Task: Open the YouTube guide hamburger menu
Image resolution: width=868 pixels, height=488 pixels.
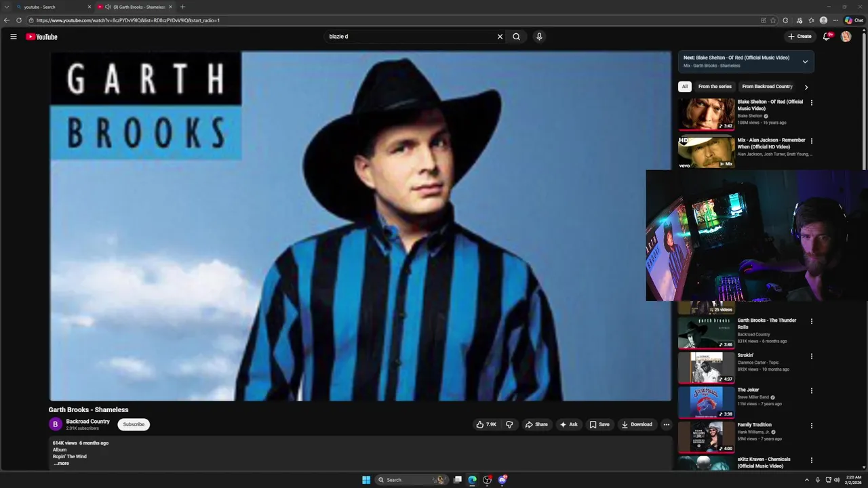Action: (x=13, y=37)
